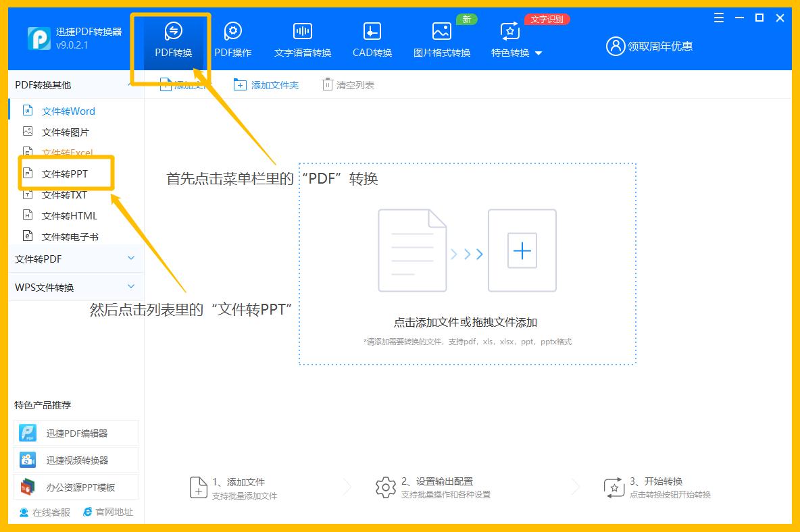Screen dimensions: 800x532
Task: Open 迅捷视频转换器 from recommended products
Action: click(x=76, y=459)
